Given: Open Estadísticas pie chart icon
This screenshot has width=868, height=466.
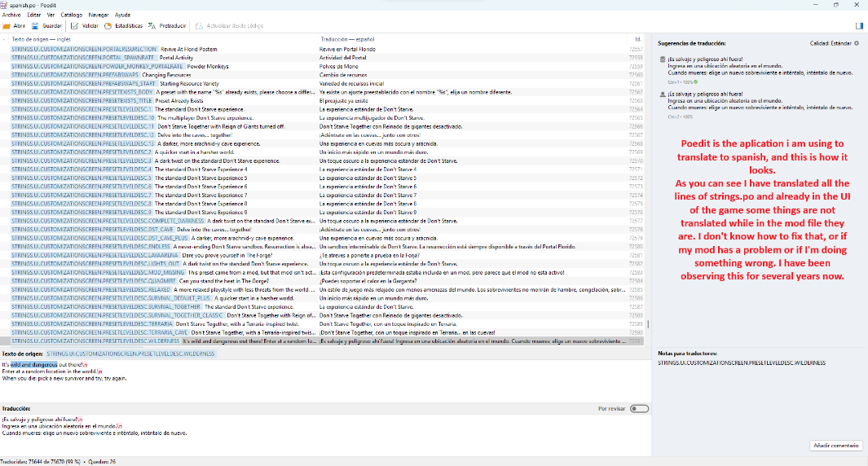Looking at the screenshot, I should click(x=108, y=26).
